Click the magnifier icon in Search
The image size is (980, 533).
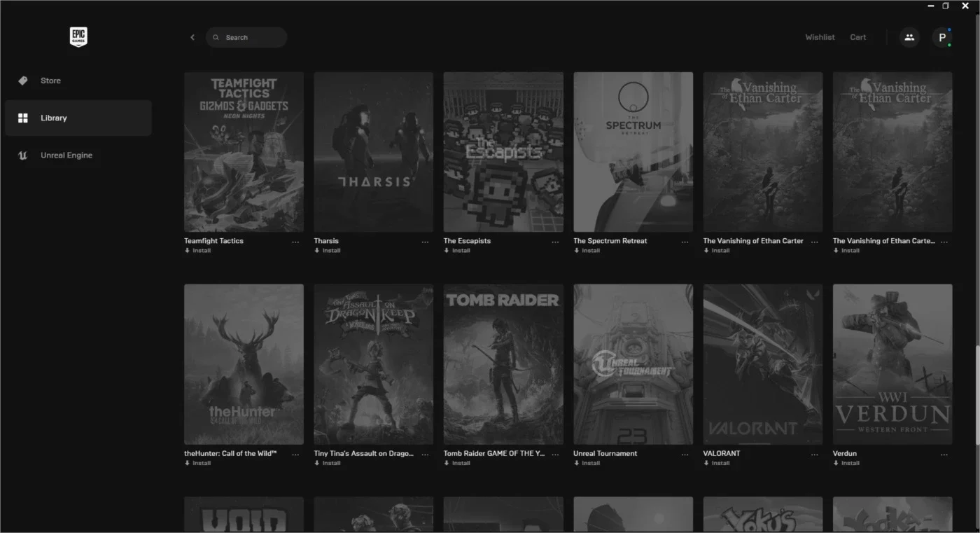216,37
